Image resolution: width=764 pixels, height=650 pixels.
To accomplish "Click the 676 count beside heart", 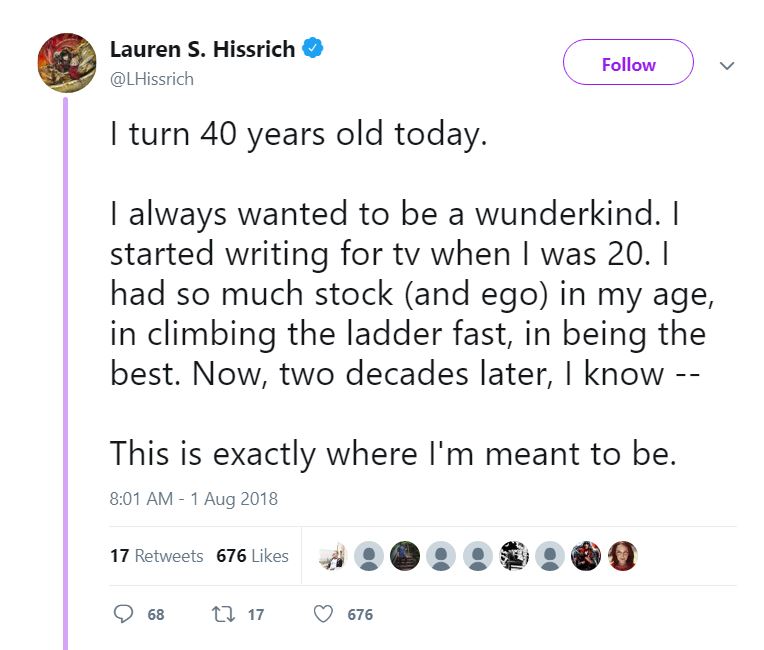I will 360,614.
